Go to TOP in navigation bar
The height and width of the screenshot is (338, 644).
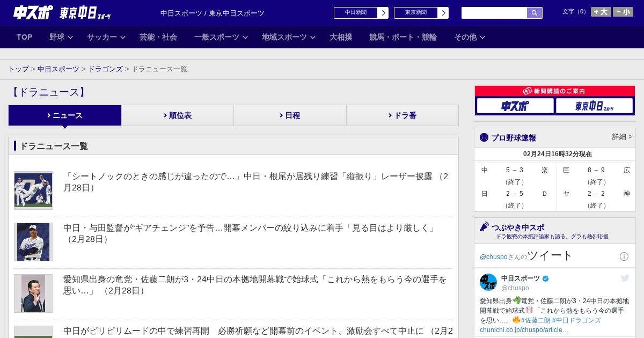pos(25,37)
